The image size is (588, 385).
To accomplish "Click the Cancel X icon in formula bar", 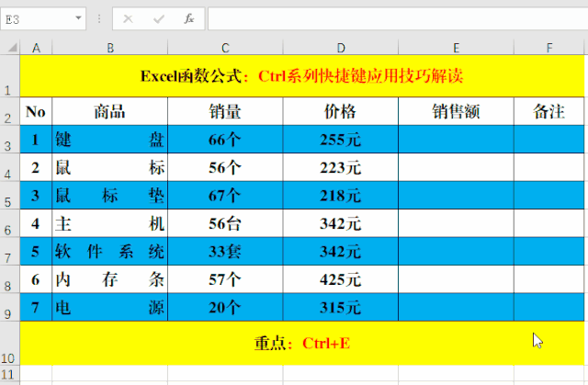I will [x=128, y=18].
